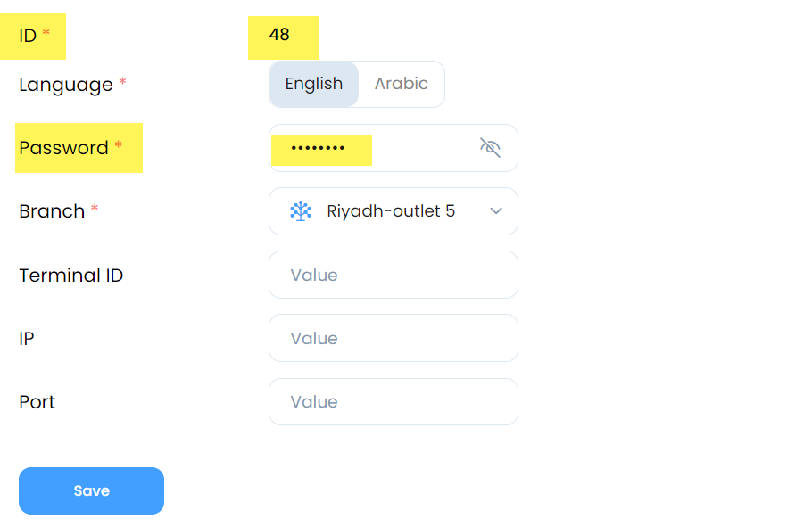Toggle password visibility eye icon
Screen dimensions: 812x527
(x=490, y=148)
